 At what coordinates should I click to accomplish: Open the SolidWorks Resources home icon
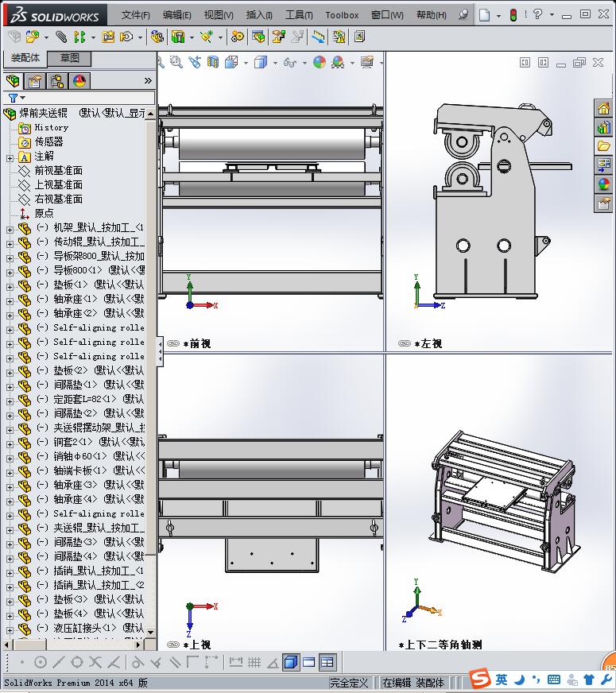pos(603,108)
